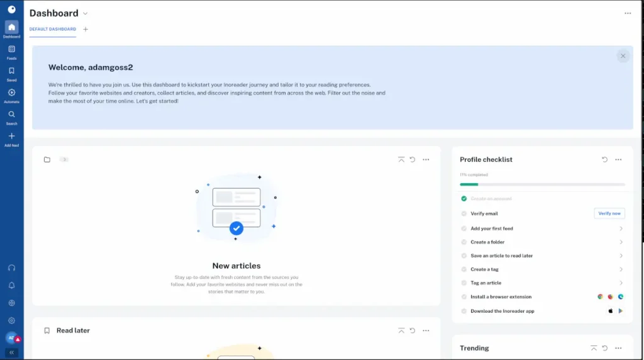Click the Add your first feed label

(492, 228)
